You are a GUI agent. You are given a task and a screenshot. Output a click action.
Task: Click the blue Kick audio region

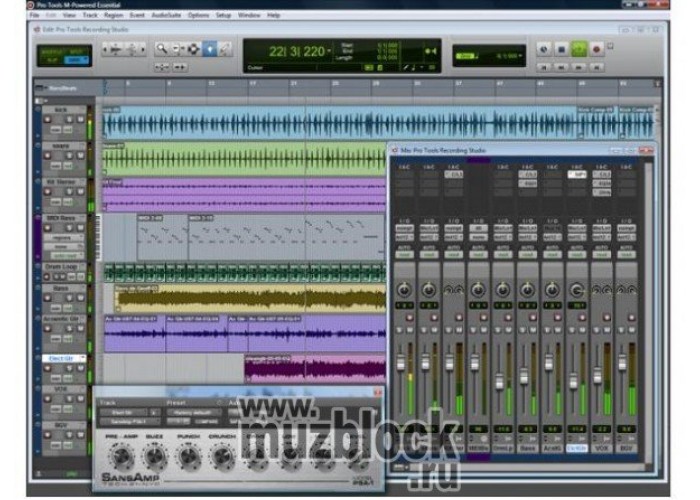[x=339, y=122]
